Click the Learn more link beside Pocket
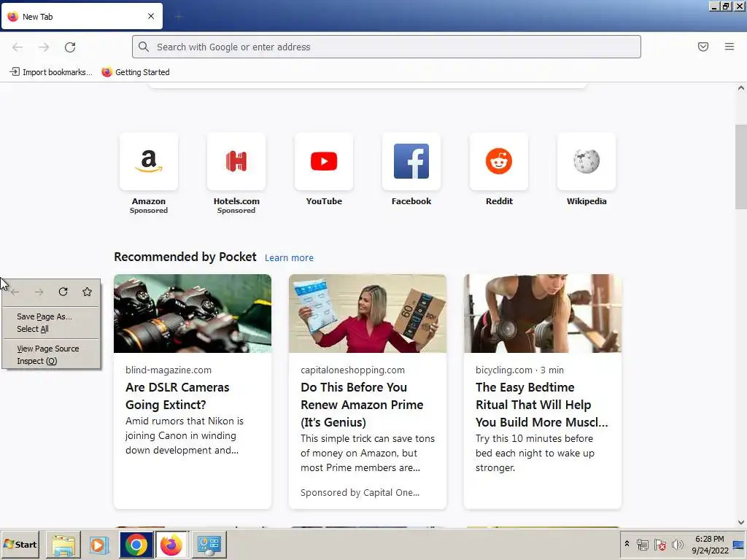The width and height of the screenshot is (747, 560). (289, 257)
